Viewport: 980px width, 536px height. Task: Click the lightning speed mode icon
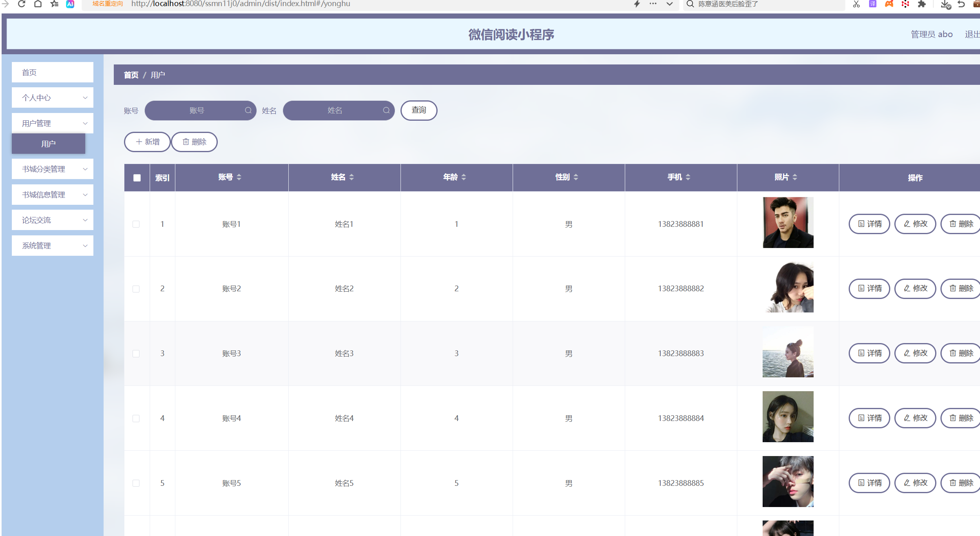point(637,4)
